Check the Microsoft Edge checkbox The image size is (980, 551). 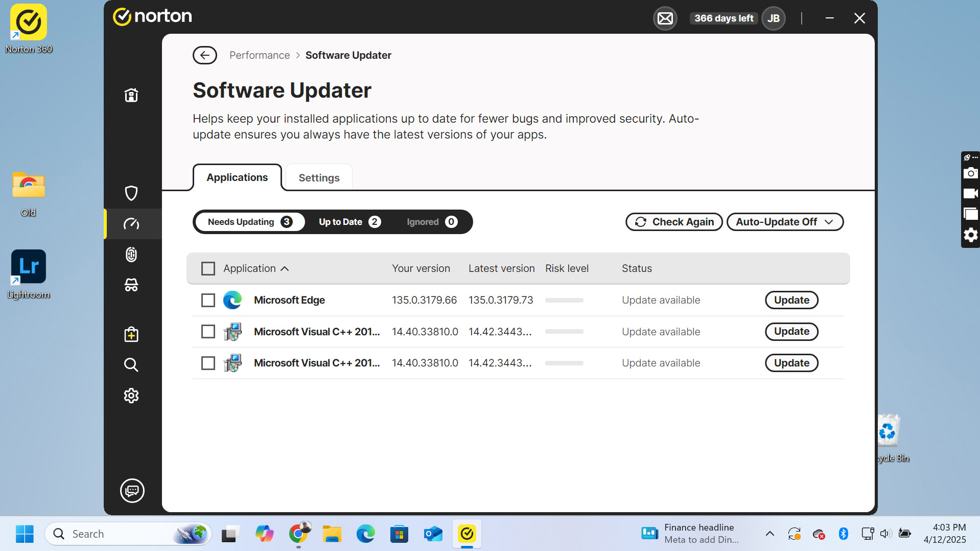tap(208, 300)
